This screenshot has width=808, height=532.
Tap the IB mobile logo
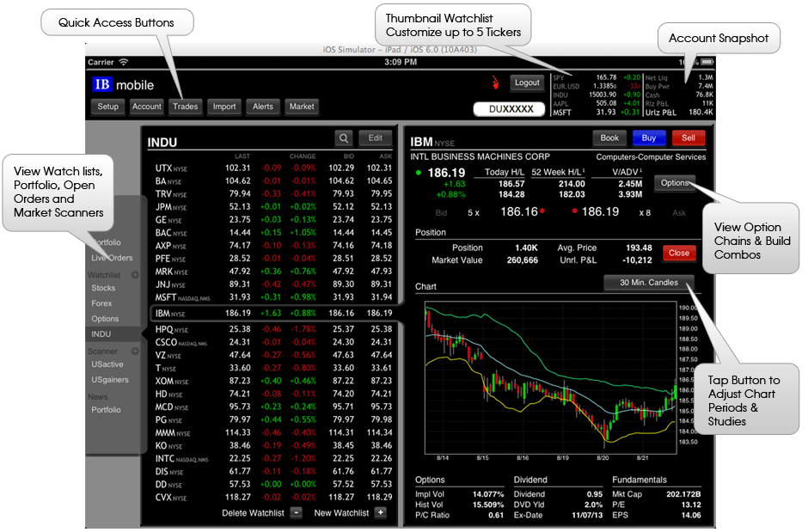click(123, 84)
